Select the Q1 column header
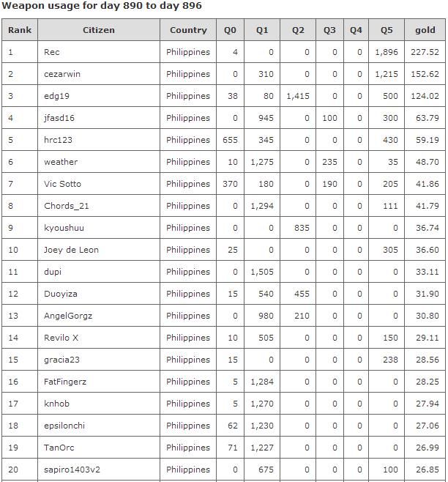This screenshot has width=448, height=482. [262, 30]
